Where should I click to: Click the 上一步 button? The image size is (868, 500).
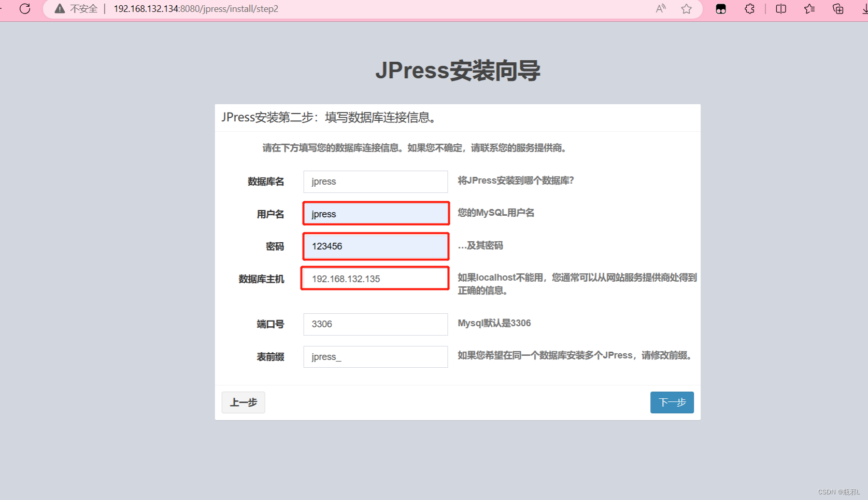[243, 402]
